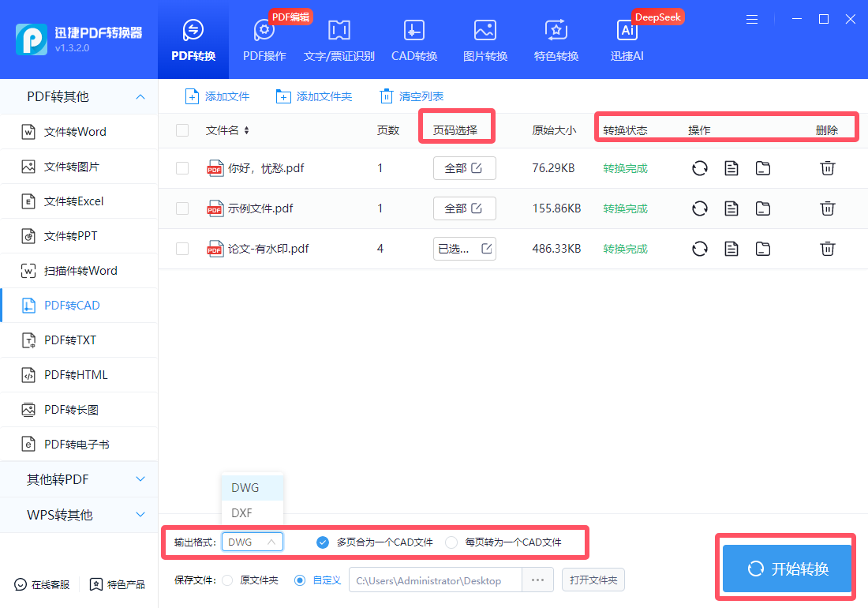The image size is (868, 608).
Task: Open 特色产品 featured products
Action: [118, 585]
